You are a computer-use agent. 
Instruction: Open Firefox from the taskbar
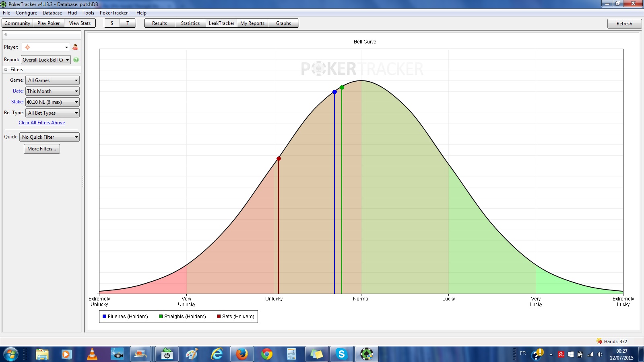coord(242,354)
